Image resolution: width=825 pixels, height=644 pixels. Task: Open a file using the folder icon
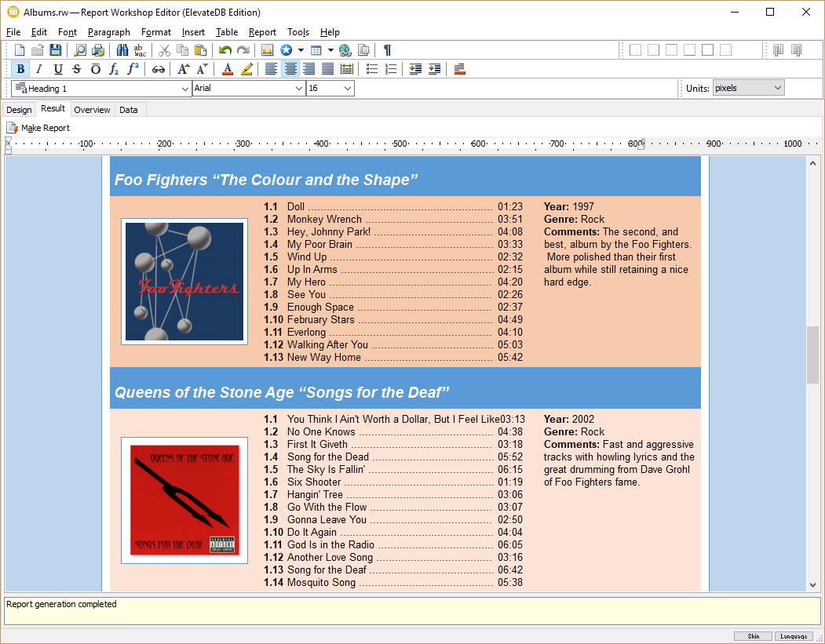(x=38, y=50)
